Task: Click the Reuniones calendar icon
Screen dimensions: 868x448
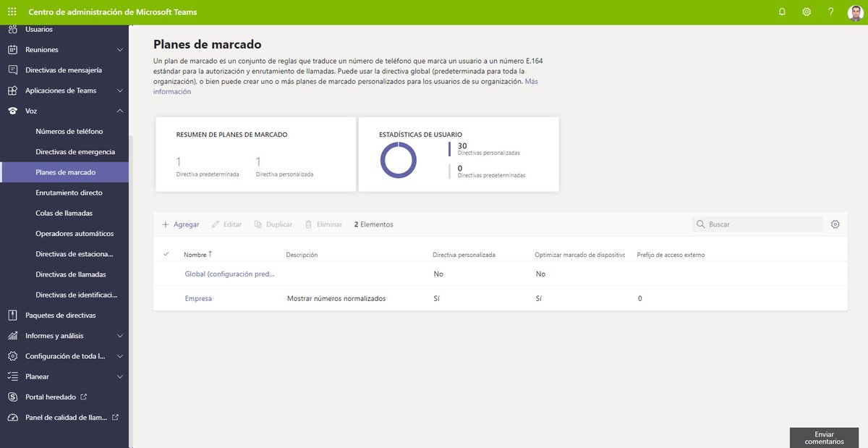Action: [12, 50]
